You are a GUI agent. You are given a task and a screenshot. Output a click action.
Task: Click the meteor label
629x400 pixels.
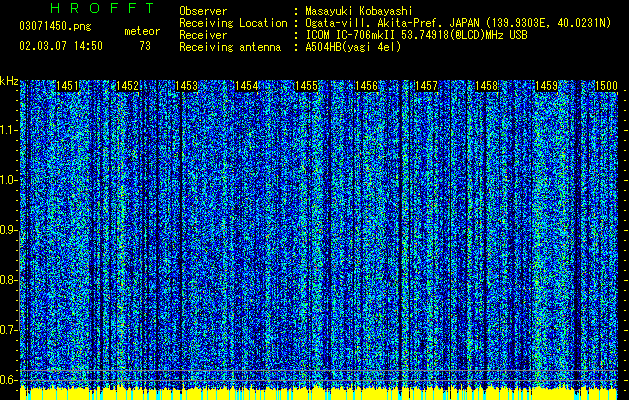[x=142, y=31]
